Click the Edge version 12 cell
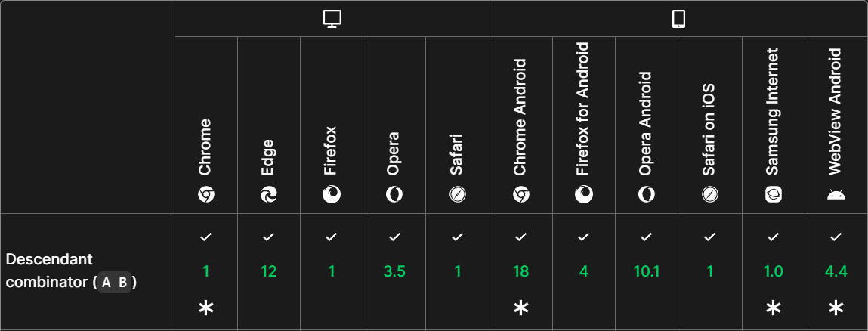868x331 pixels. [269, 271]
